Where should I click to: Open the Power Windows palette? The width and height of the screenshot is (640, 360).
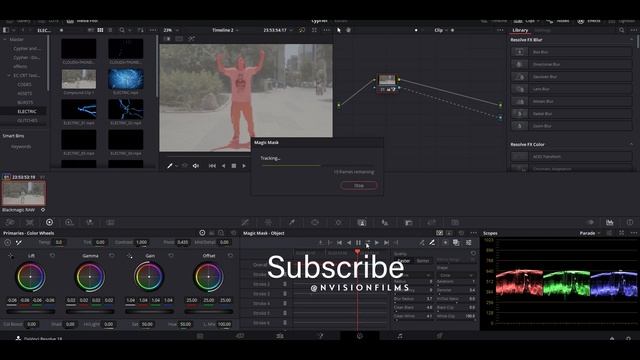315,222
